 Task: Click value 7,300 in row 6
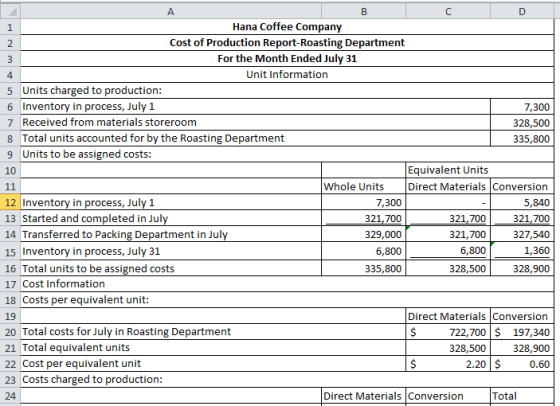tap(522, 106)
